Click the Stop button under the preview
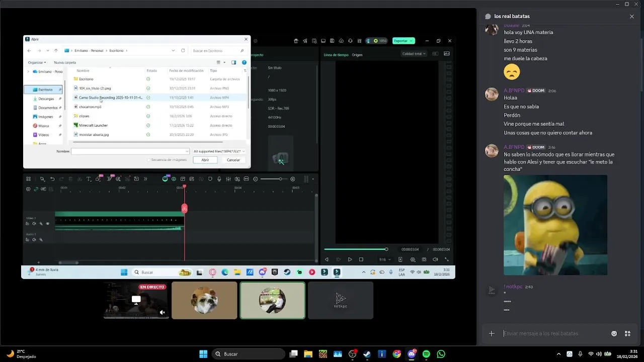 (361, 259)
